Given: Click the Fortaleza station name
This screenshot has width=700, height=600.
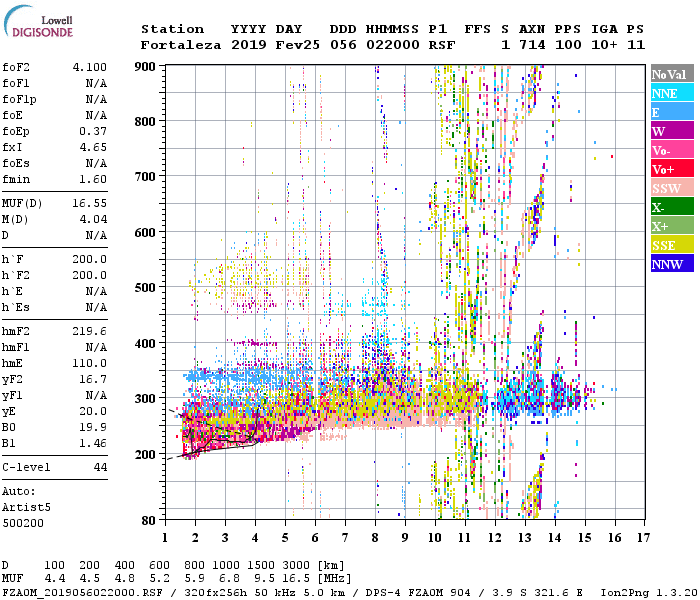Looking at the screenshot, I should 181,45.
